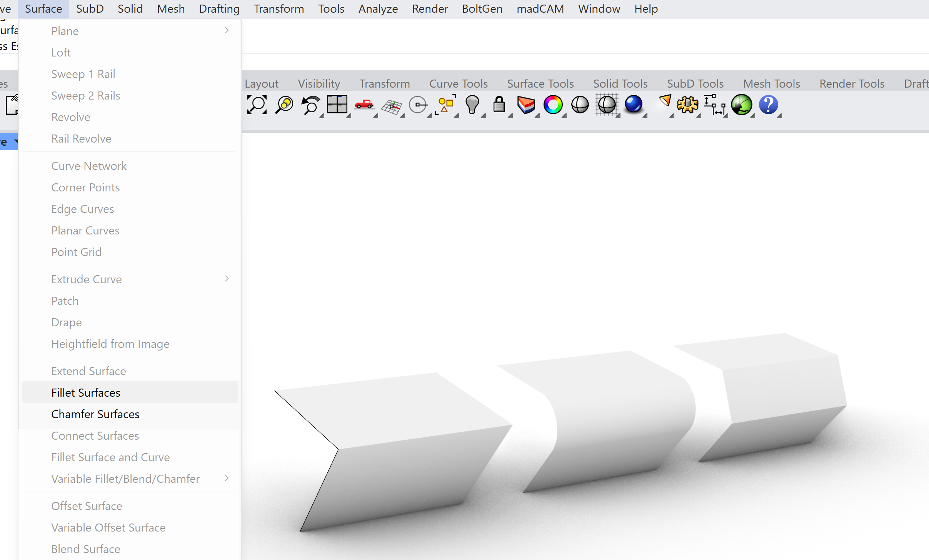Choose Chamfer Surfaces from the menu
Screen dimensions: 929x560
tap(95, 414)
